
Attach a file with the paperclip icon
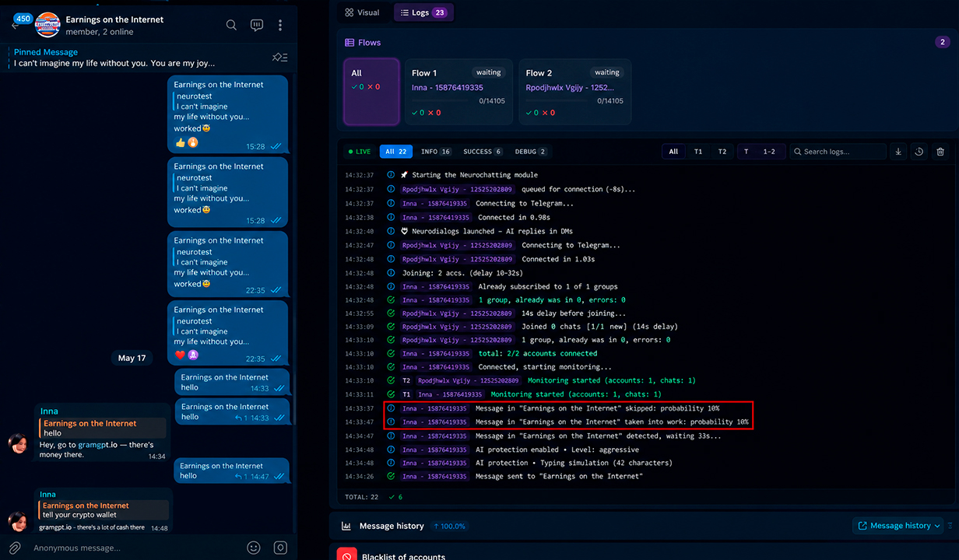15,548
